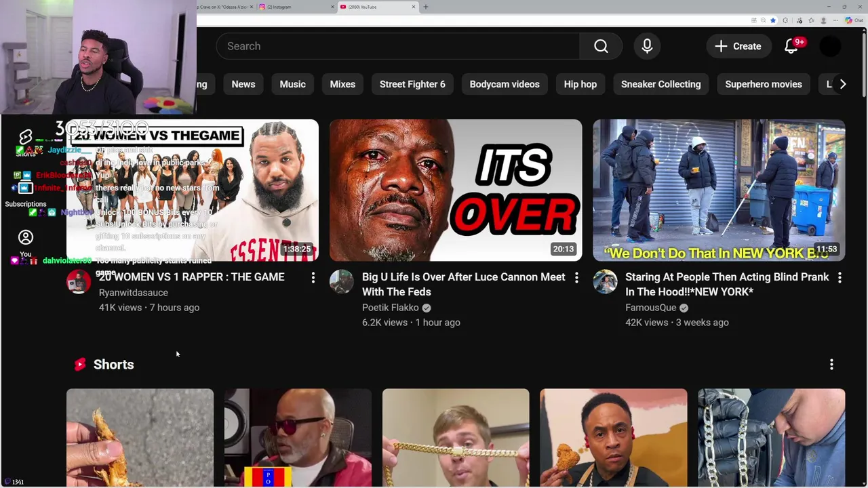Click '42K views • 3 weeks ago' text
The image size is (868, 488).
[677, 322]
